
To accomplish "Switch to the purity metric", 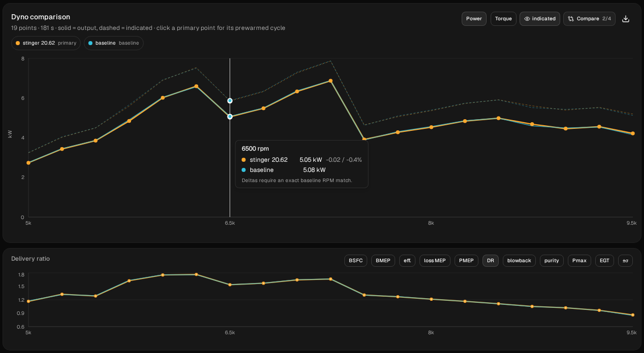I will tap(552, 261).
